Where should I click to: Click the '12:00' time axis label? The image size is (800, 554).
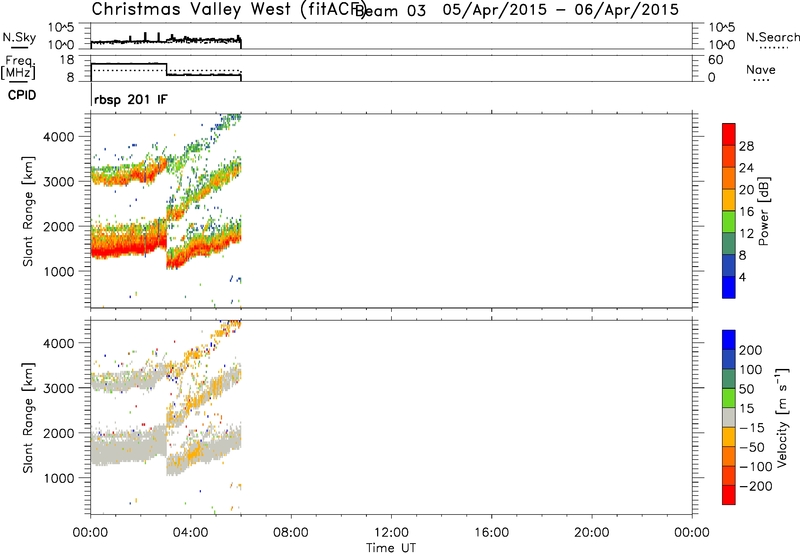click(391, 533)
